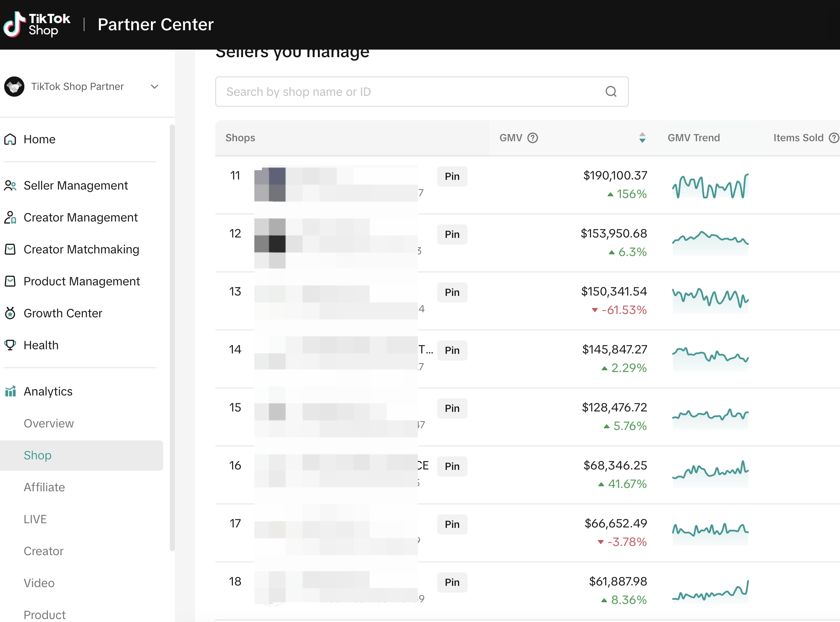The image size is (840, 622).
Task: Open Creator Management section
Action: point(80,217)
